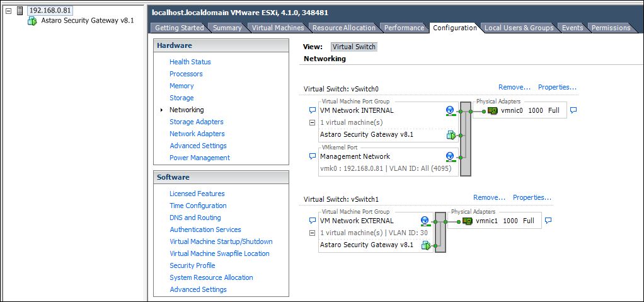Click the vmnic0 physical adapter icon
The width and height of the screenshot is (644, 302).
[x=492, y=110]
